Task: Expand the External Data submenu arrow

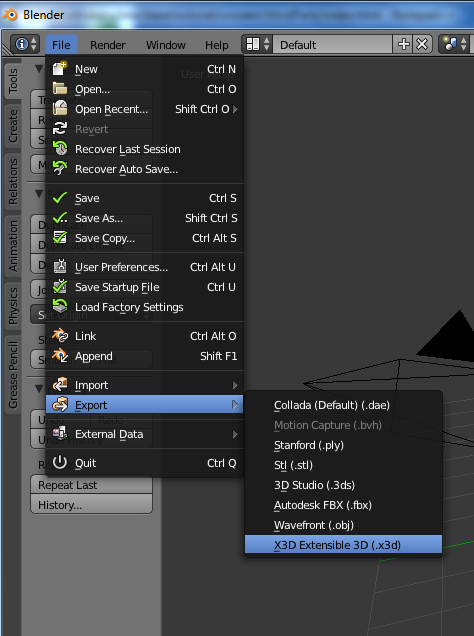Action: [235, 434]
